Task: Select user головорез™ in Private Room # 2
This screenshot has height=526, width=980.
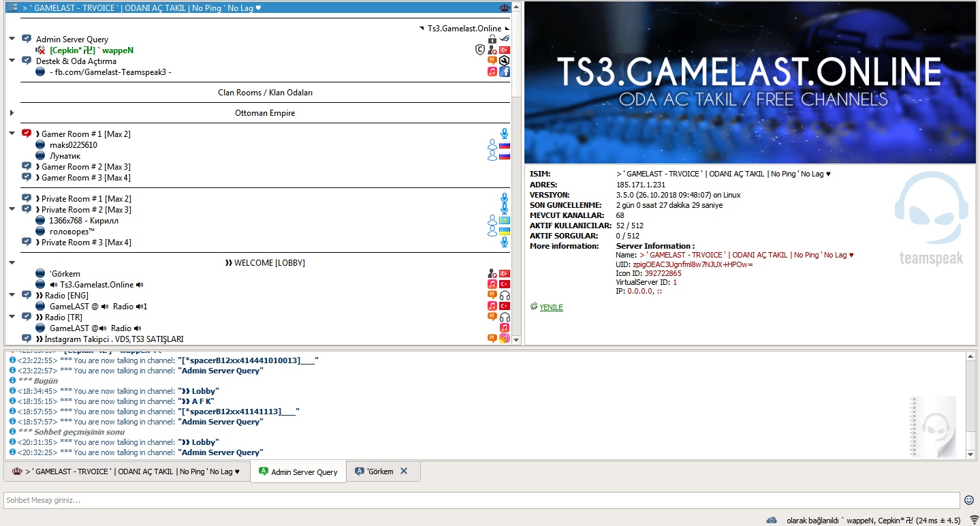Action: tap(72, 232)
